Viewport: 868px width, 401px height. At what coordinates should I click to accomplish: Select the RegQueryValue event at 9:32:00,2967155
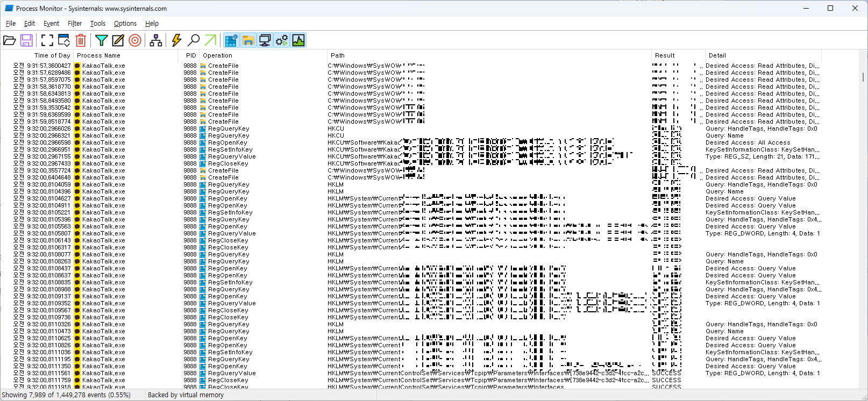[411, 156]
